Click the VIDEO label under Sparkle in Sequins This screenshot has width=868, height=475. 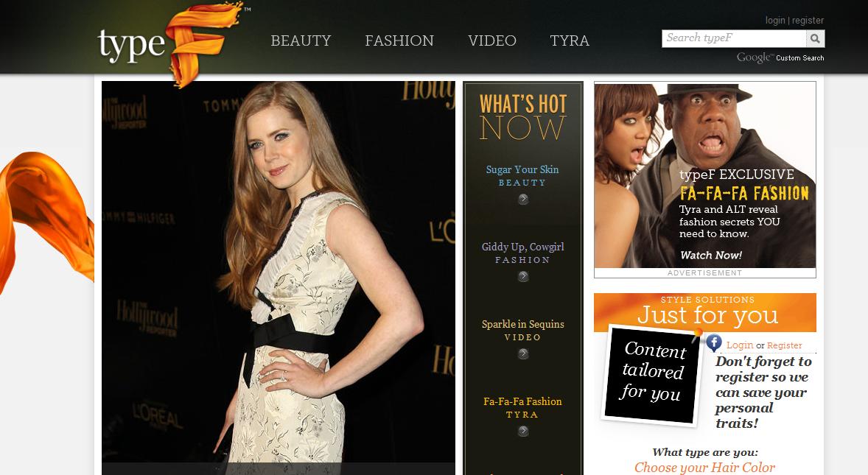522,337
